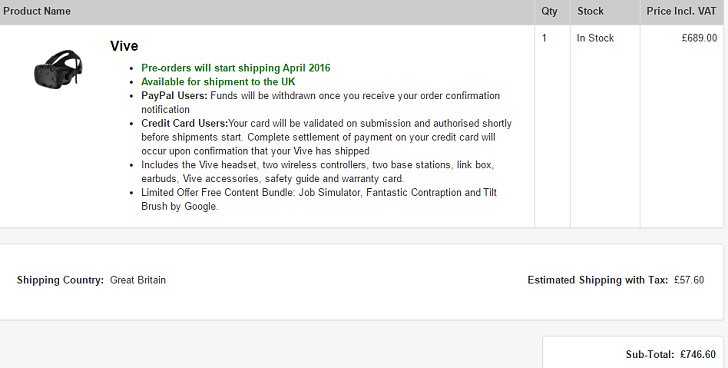Click the Price Incl. VAT column header

pyautogui.click(x=681, y=11)
